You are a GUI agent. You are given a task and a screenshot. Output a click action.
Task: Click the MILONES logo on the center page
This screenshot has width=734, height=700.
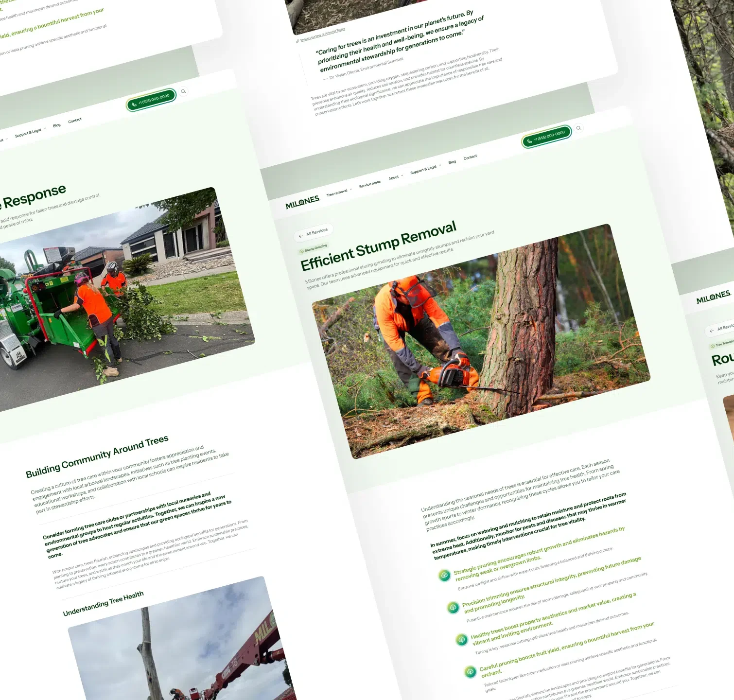(x=302, y=202)
